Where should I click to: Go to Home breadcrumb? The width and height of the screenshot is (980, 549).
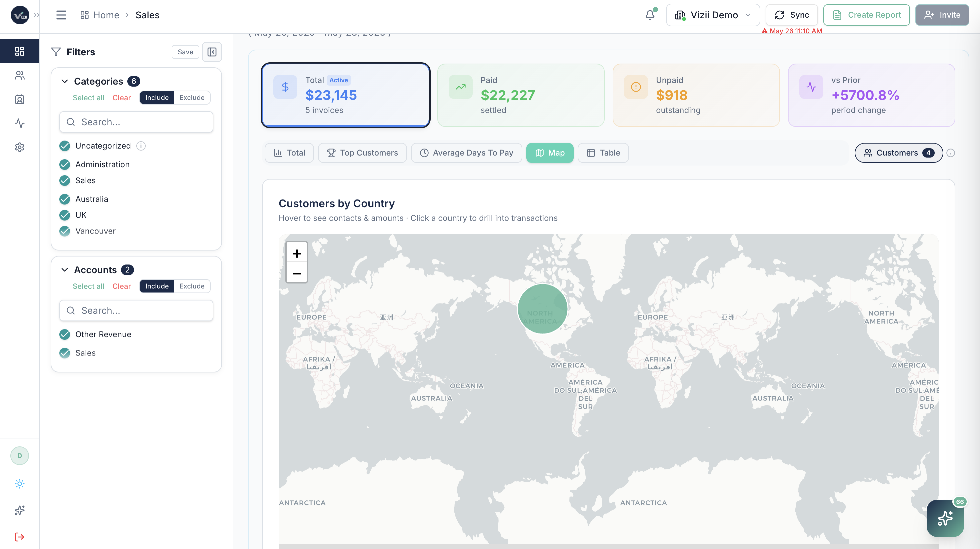[x=100, y=15]
